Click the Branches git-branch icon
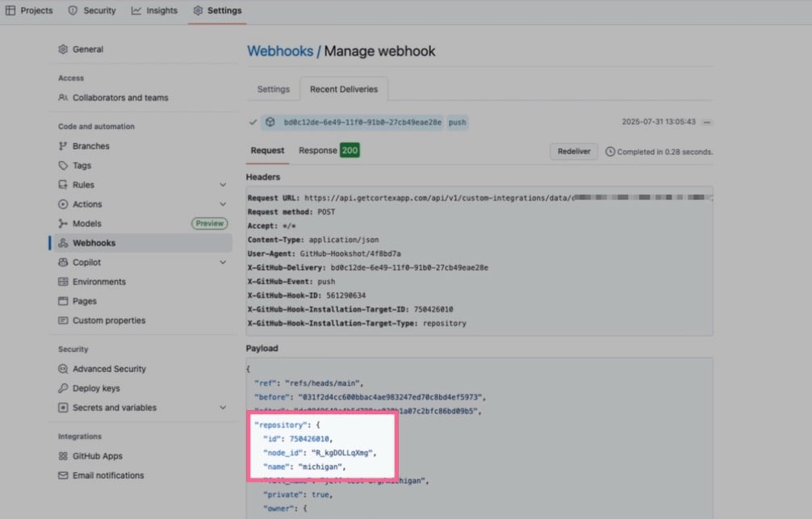812x519 pixels. pos(63,146)
